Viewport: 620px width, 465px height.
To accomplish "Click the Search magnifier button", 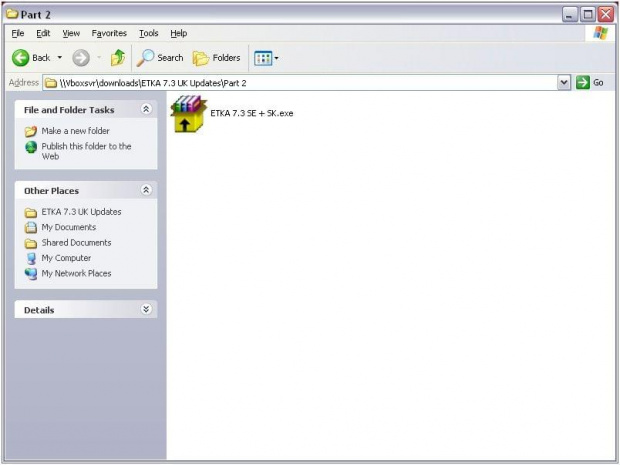I will [x=160, y=58].
